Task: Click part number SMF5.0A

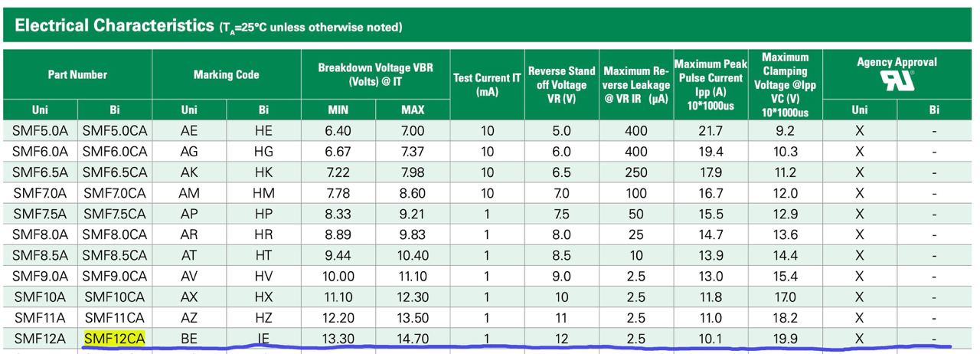Action: point(40,131)
